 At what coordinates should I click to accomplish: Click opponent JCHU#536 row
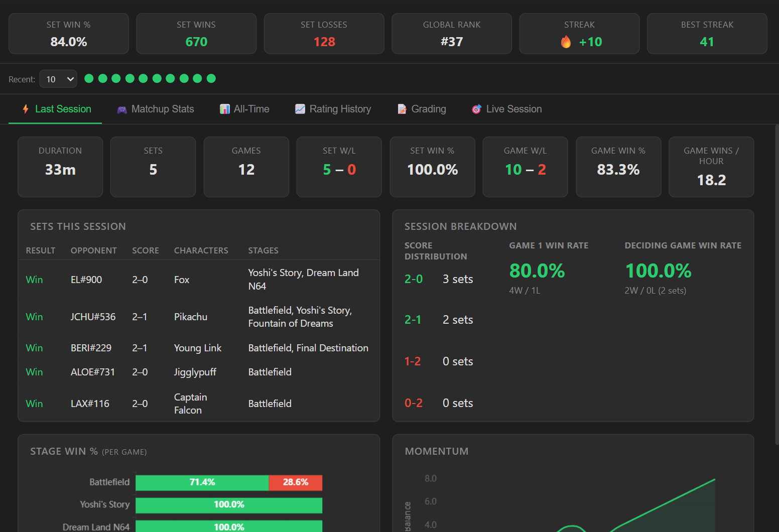(x=199, y=317)
